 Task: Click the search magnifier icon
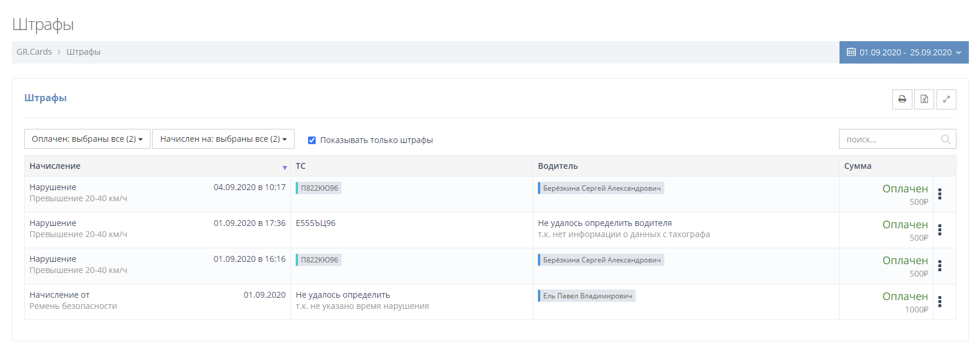coord(945,139)
